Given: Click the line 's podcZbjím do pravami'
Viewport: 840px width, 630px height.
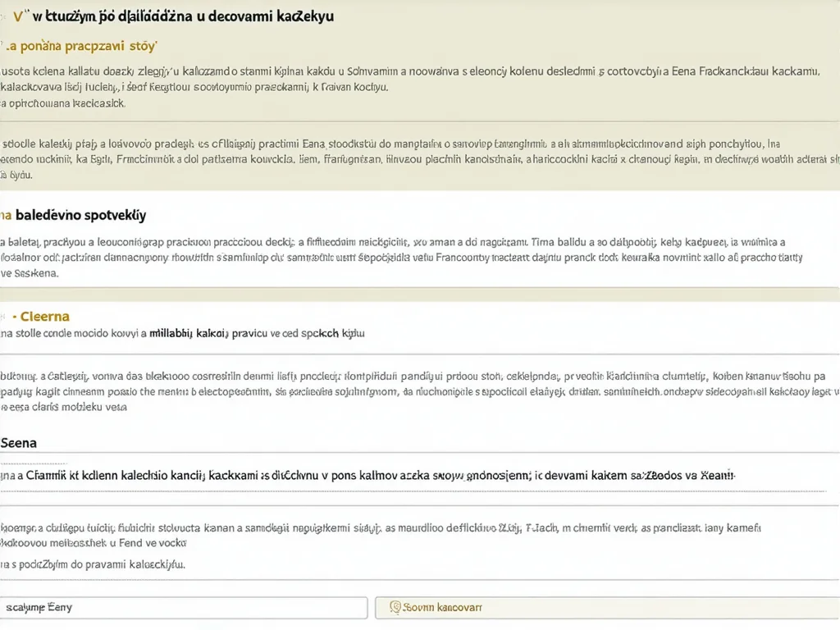Looking at the screenshot, I should (x=93, y=564).
